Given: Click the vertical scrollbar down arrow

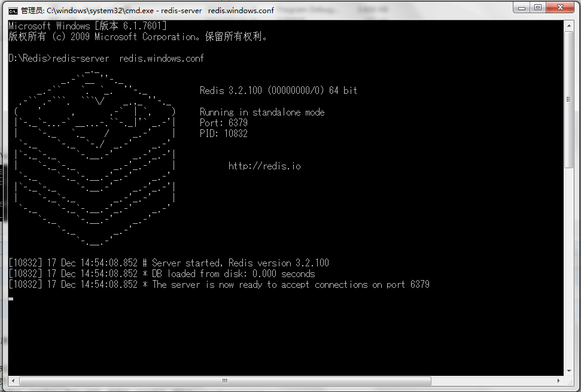Looking at the screenshot, I should click(569, 371).
